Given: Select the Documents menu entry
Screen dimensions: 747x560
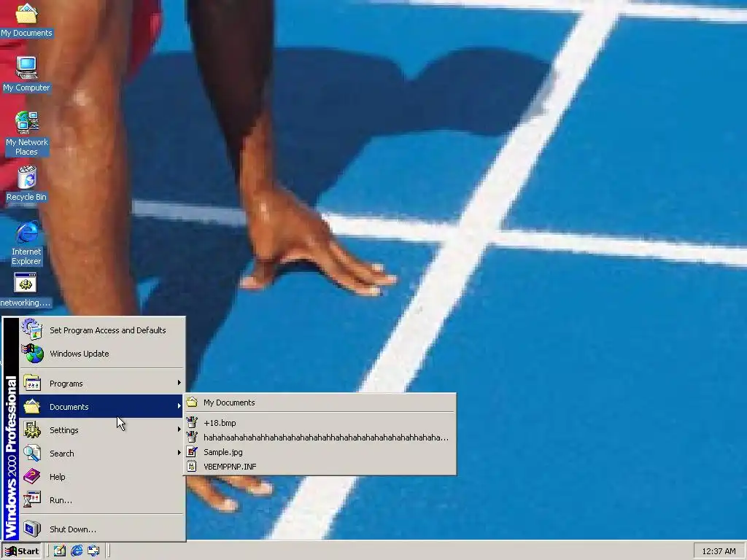Looking at the screenshot, I should click(101, 407).
